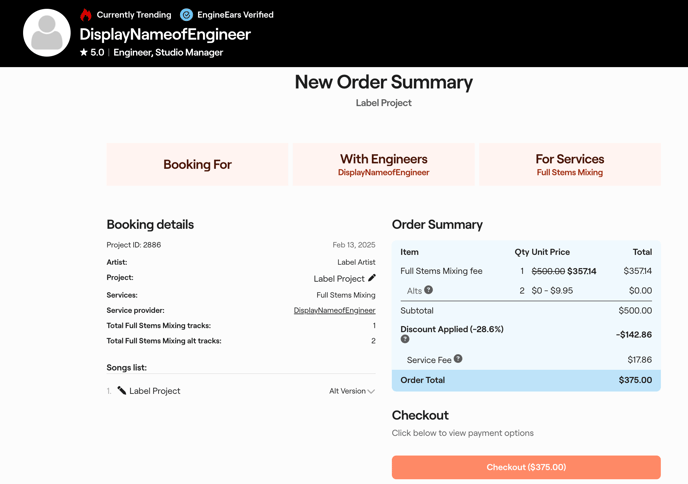Click pencil icon beside song in Songs list
Viewport: 688px width, 484px height.
coord(122,391)
